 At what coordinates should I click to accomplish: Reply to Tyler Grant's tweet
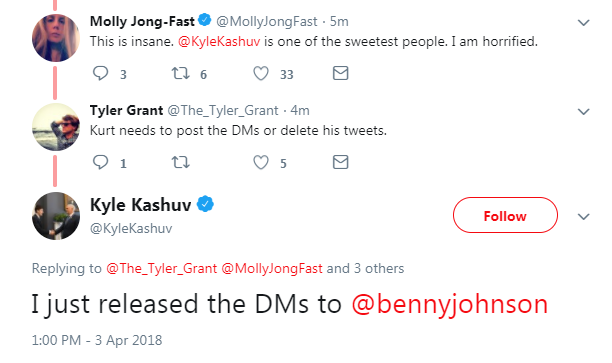(101, 162)
